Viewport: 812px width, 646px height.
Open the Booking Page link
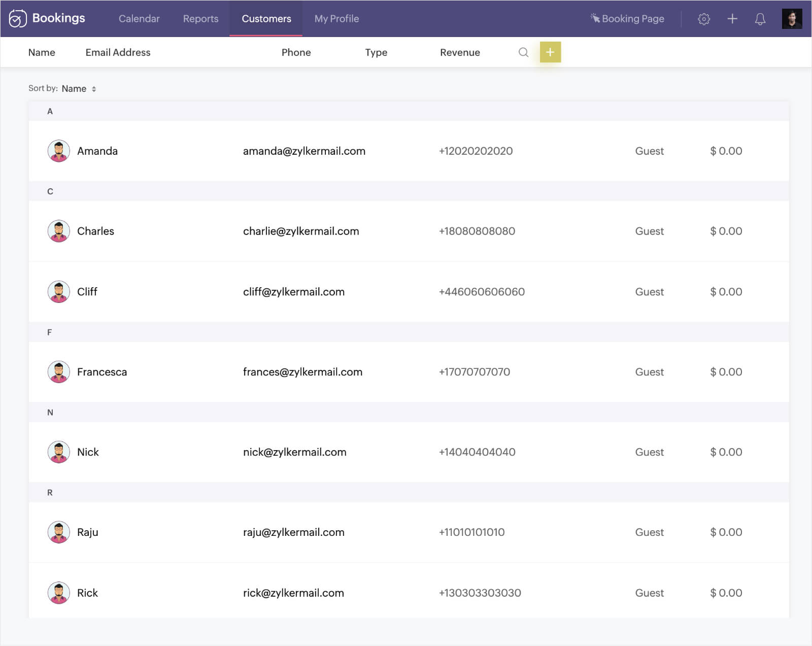click(x=627, y=19)
